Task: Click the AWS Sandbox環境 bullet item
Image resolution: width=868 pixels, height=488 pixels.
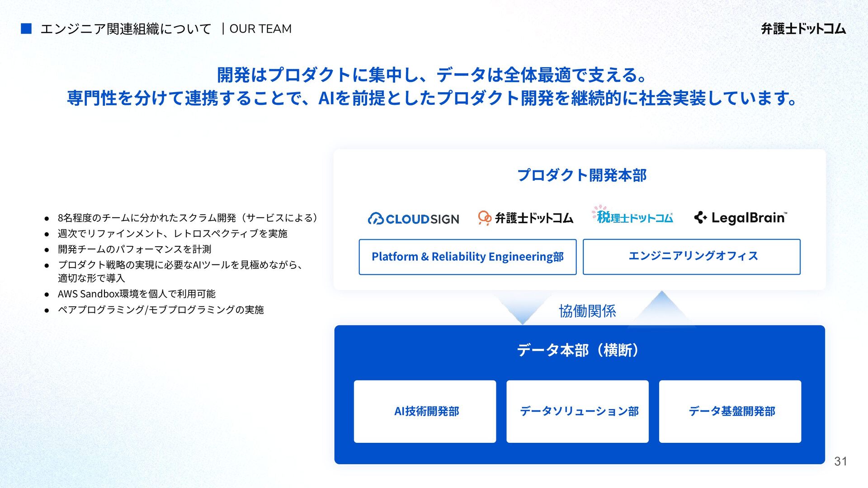Action: tap(137, 294)
